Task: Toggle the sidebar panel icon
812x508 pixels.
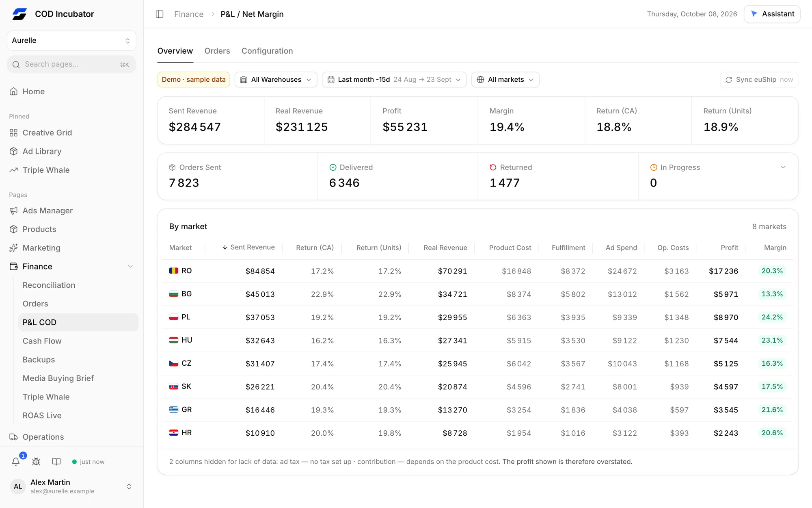Action: (160, 14)
